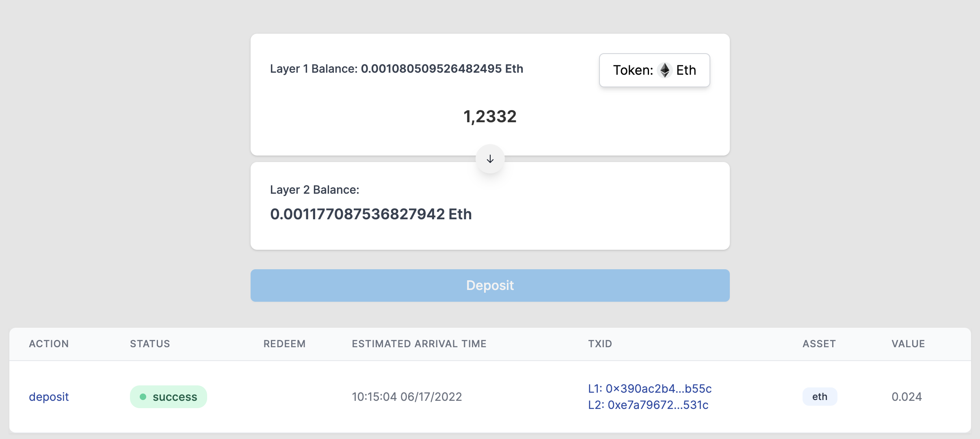Click the Layer 2 Balance value text
This screenshot has width=980, height=439.
click(371, 214)
